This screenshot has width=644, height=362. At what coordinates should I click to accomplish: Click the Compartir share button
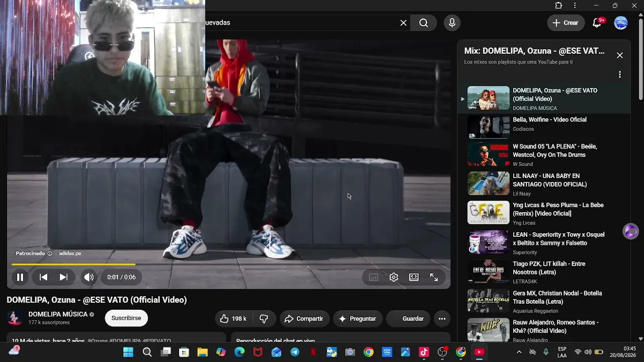[x=303, y=319]
